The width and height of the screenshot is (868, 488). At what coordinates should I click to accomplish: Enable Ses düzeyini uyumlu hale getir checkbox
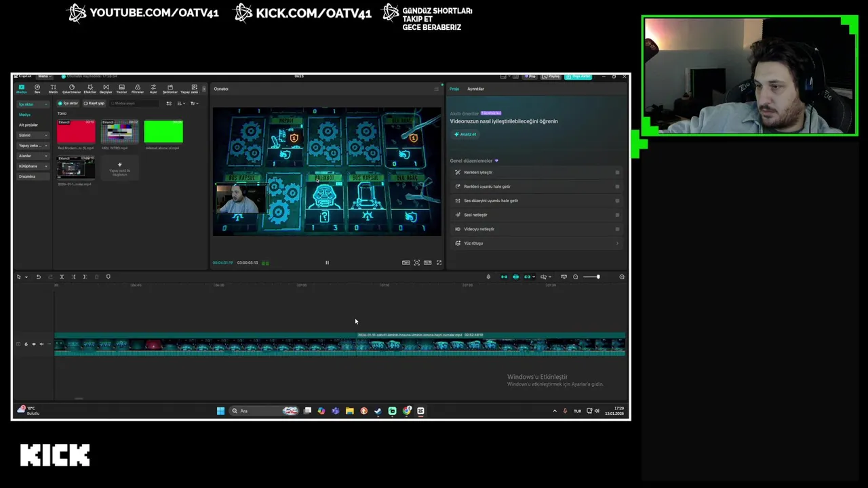pos(617,201)
